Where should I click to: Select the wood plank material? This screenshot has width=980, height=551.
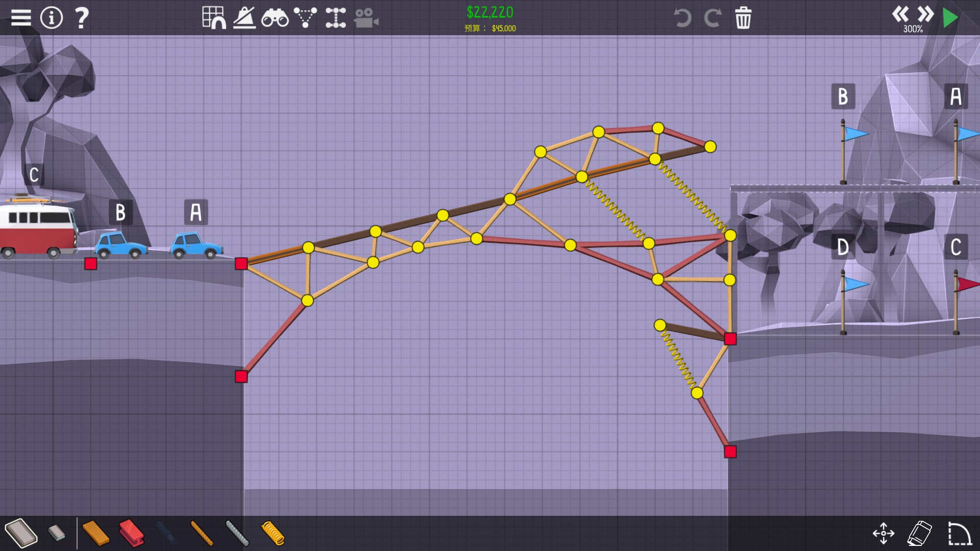point(95,533)
